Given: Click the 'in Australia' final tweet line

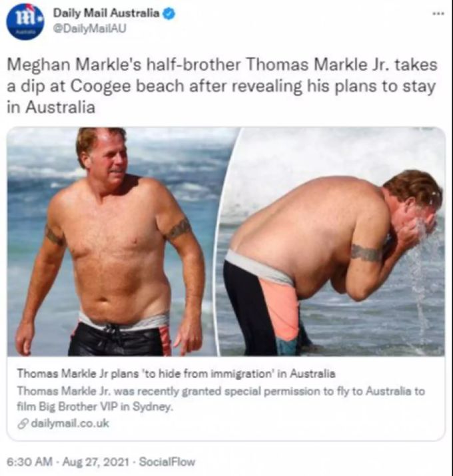Looking at the screenshot, I should click(x=51, y=107).
